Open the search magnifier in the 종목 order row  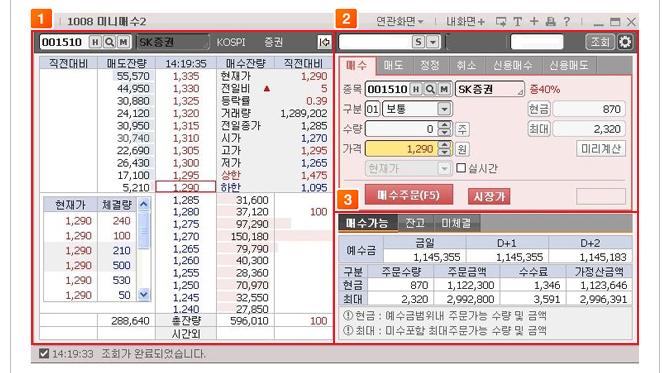tap(430, 89)
